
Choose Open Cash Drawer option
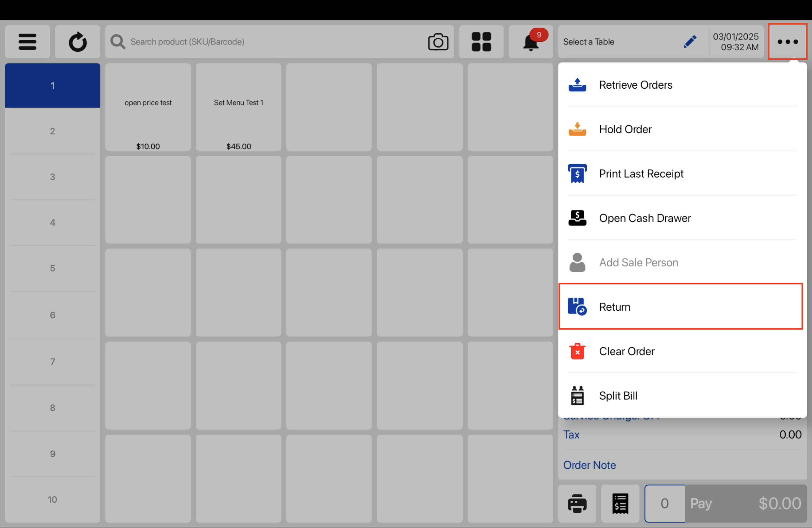click(x=644, y=218)
